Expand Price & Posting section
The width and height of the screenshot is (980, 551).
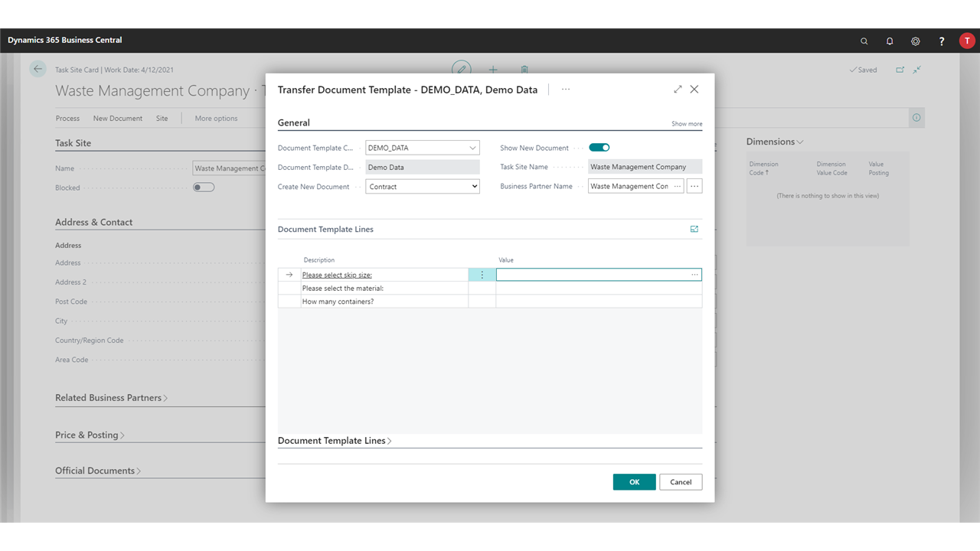tap(90, 435)
